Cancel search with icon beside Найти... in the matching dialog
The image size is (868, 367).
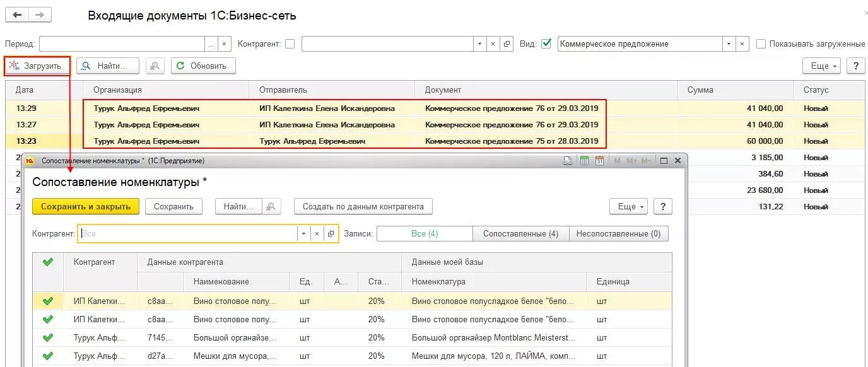(x=271, y=206)
